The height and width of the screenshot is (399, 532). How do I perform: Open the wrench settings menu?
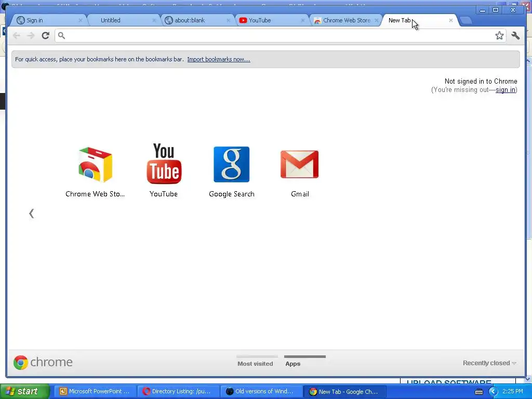[x=515, y=35]
